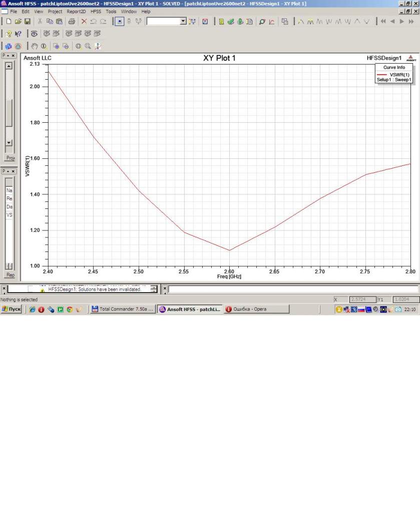Image resolution: width=420 pixels, height=513 pixels.
Task: Click the Пуск Start button
Action: [12, 309]
